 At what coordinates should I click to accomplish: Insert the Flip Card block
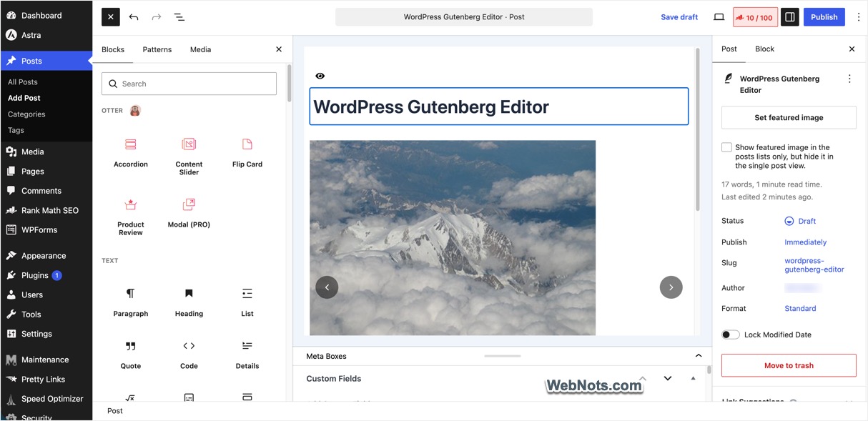(x=247, y=153)
